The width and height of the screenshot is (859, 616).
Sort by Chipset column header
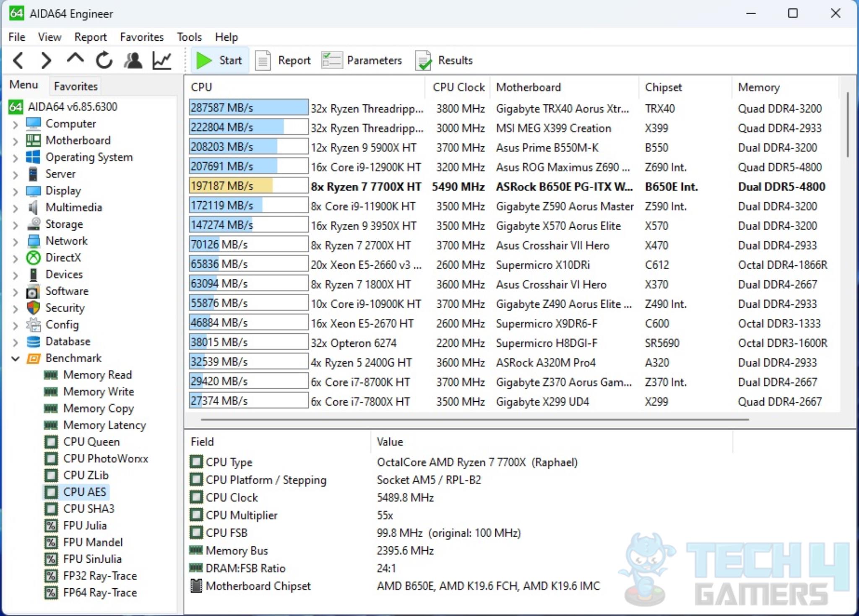(x=685, y=87)
